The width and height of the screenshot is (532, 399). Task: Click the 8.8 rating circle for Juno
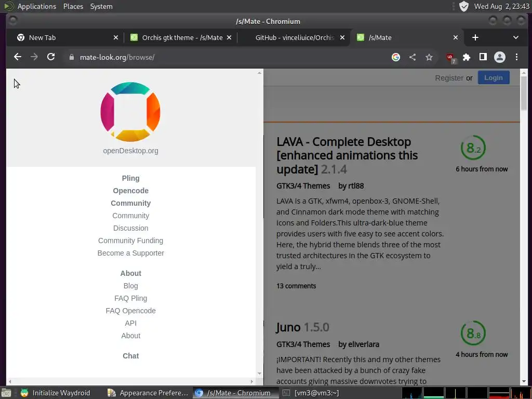point(473,333)
